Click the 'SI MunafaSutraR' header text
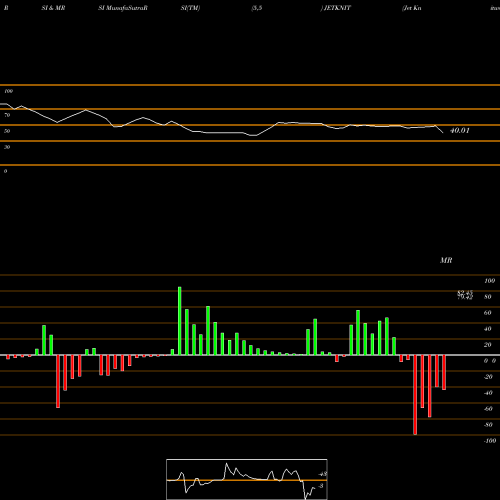The height and width of the screenshot is (500, 500). [123, 8]
